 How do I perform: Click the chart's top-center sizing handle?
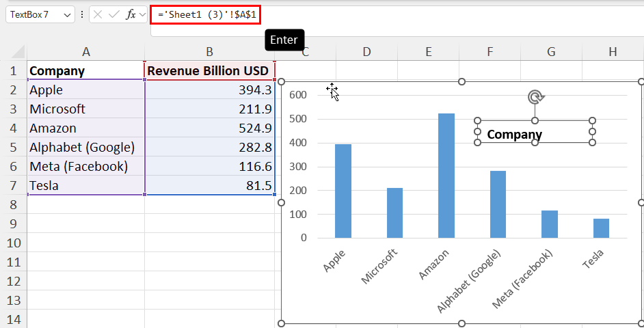(461, 82)
